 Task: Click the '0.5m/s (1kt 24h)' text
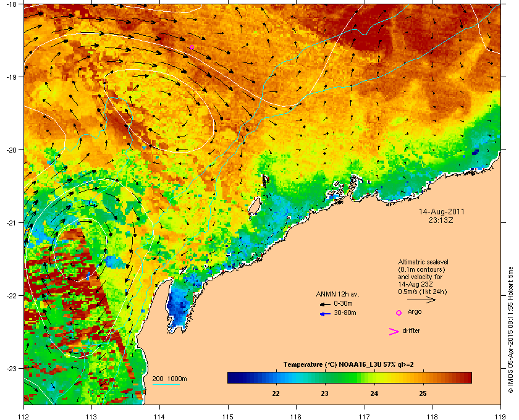coord(423,292)
